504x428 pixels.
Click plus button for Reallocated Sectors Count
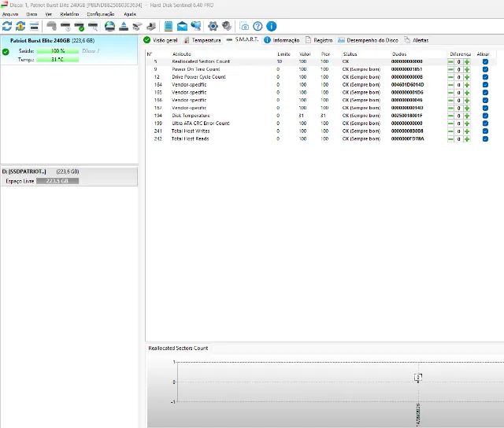pyautogui.click(x=467, y=61)
